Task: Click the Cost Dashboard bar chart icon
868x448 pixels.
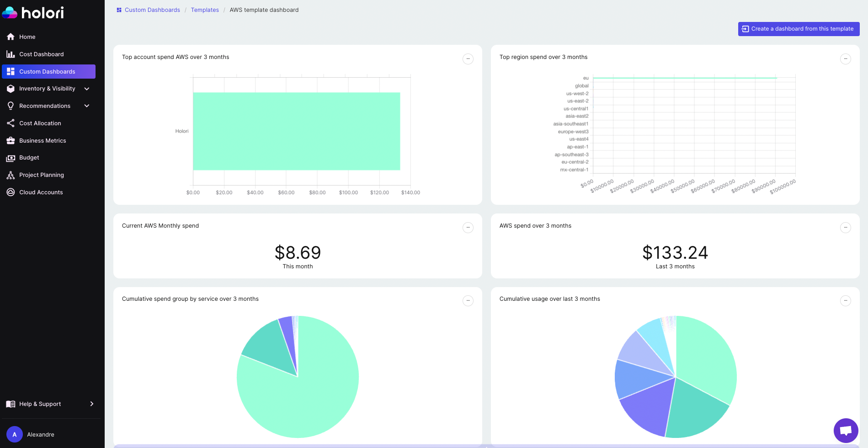Action: (11, 54)
